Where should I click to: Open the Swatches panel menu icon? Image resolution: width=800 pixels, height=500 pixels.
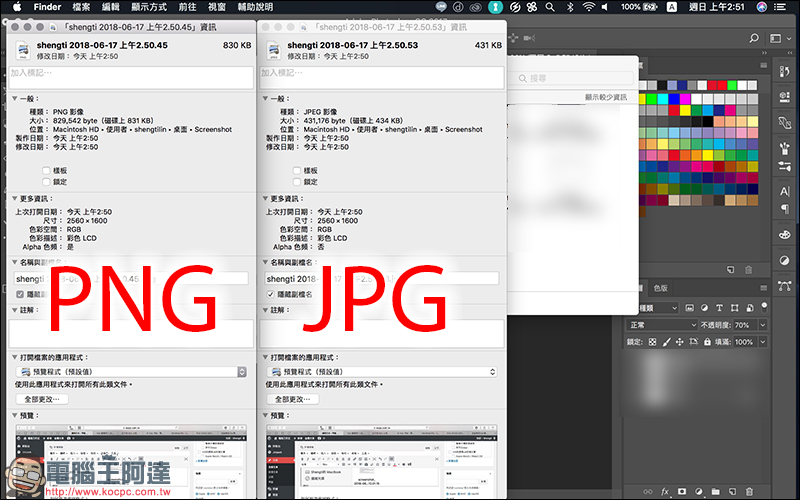[x=764, y=65]
